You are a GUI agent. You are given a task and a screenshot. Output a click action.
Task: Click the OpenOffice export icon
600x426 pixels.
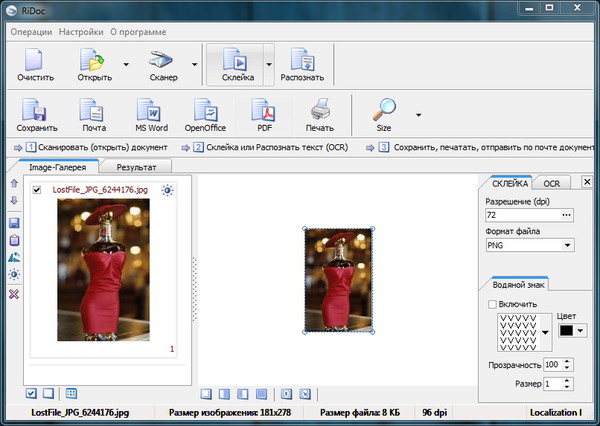pos(206,110)
